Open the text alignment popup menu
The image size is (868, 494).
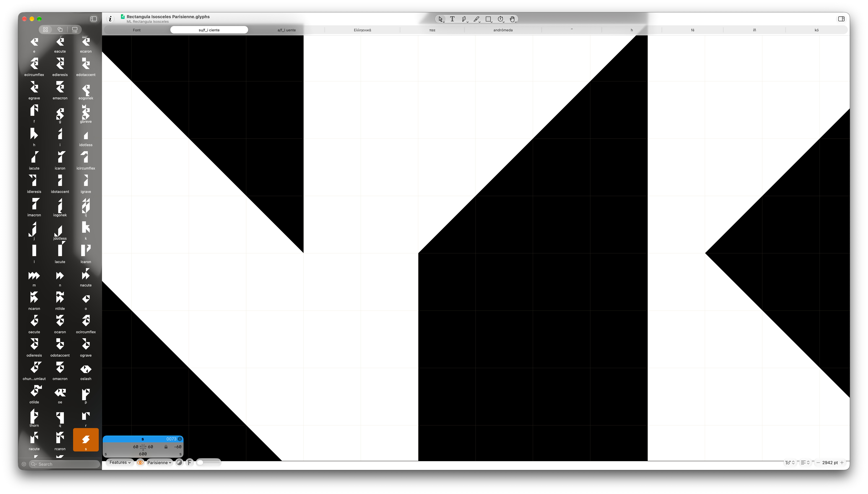point(805,462)
